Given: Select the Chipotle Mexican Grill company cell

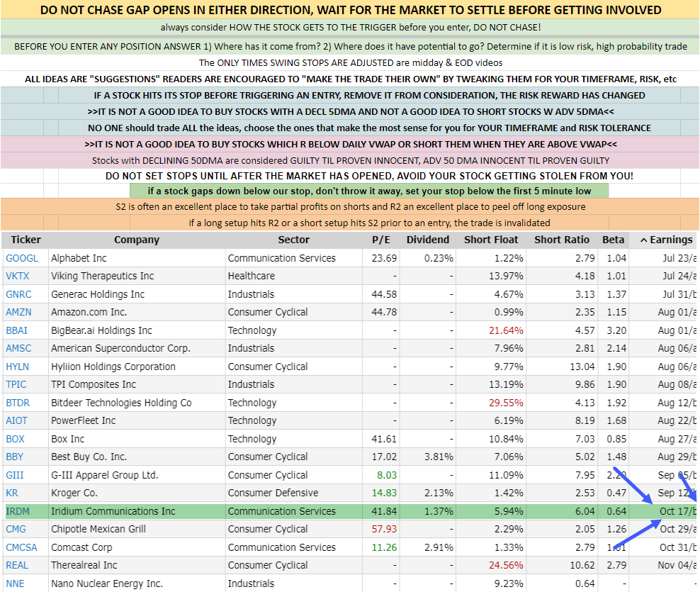Looking at the screenshot, I should pyautogui.click(x=98, y=529).
